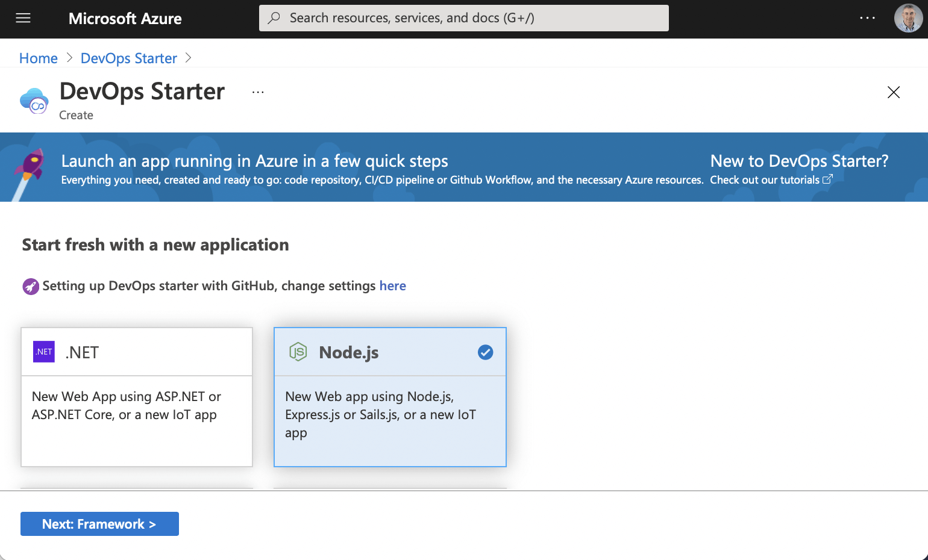Go to Home breadcrumb
This screenshot has height=560, width=928.
pos(39,58)
